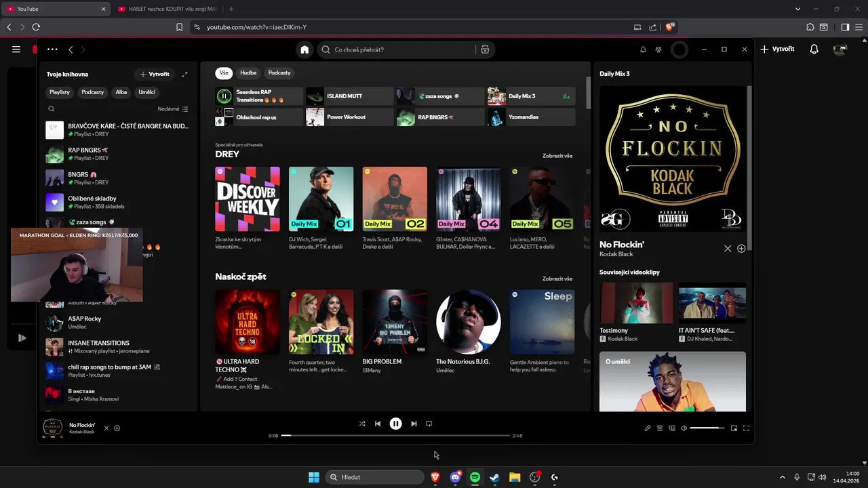Click X beside No Flockin' in right panel
The image size is (868, 488).
coord(728,249)
